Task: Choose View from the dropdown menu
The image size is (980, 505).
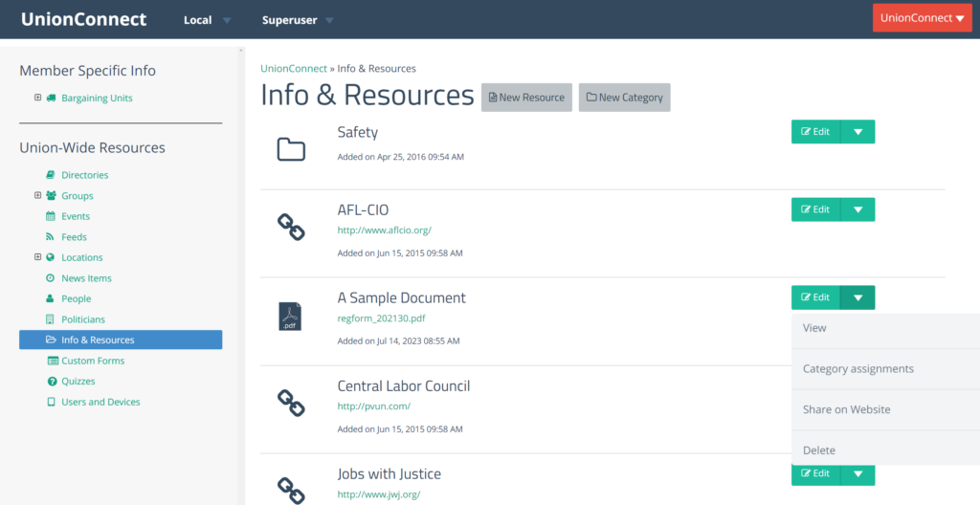Action: tap(885, 328)
